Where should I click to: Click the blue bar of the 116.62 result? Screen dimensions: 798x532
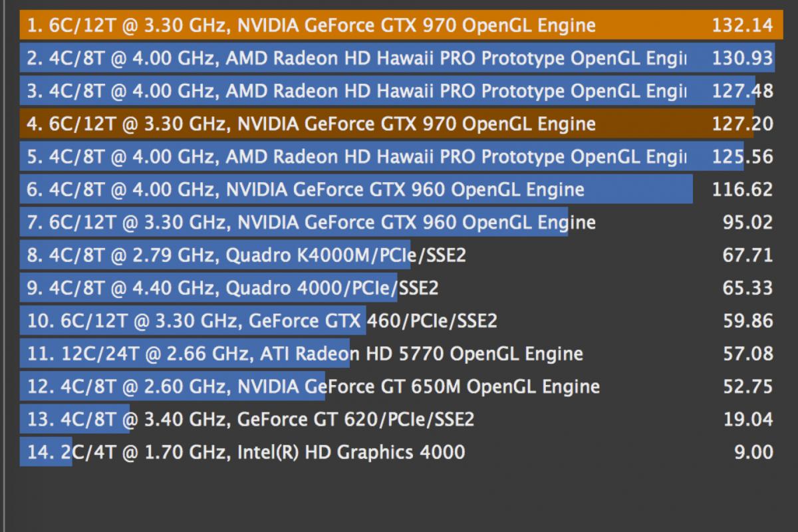pos(356,190)
